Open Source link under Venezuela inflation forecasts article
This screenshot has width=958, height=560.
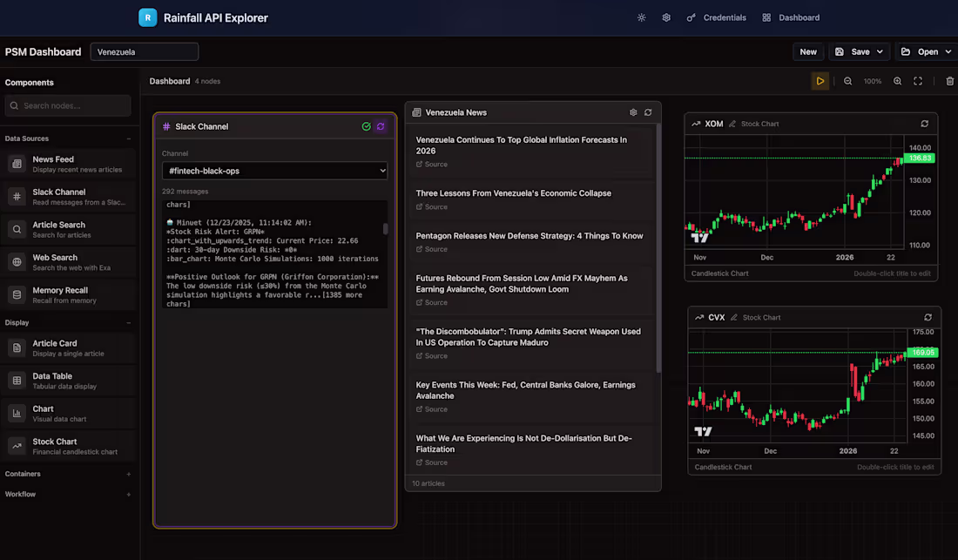pos(432,165)
